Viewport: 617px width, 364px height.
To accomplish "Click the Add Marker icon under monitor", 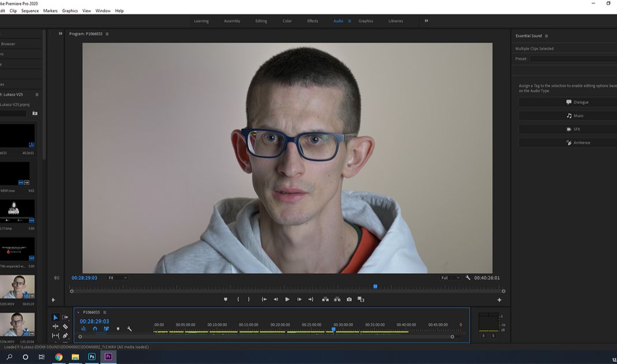I will point(225,299).
